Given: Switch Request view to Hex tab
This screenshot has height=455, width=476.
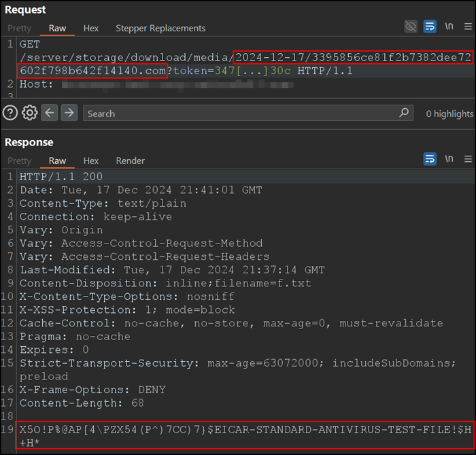Looking at the screenshot, I should click(x=91, y=28).
